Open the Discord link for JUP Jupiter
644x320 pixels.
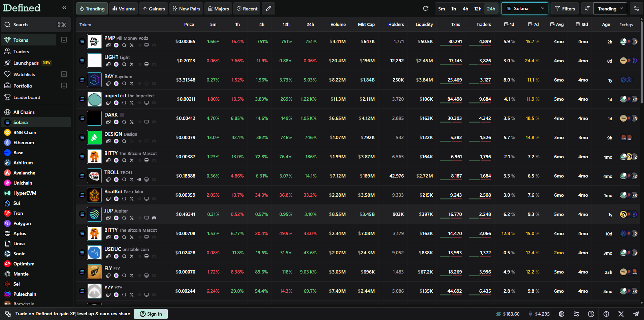tap(154, 218)
